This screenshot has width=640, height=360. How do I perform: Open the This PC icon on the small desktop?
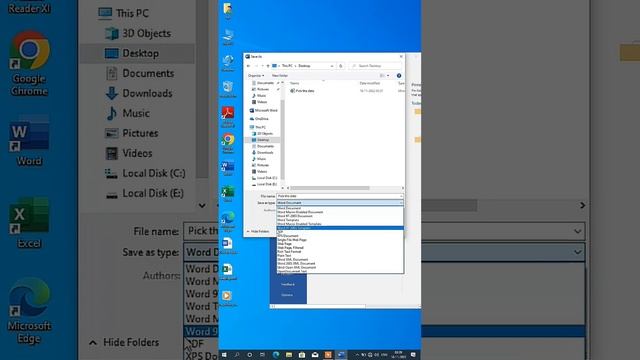point(228,38)
